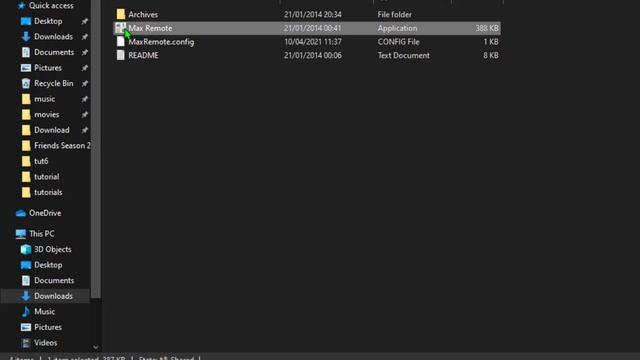Click the tut6 folder icon
Screen dimensions: 640x360
pyautogui.click(x=26, y=161)
